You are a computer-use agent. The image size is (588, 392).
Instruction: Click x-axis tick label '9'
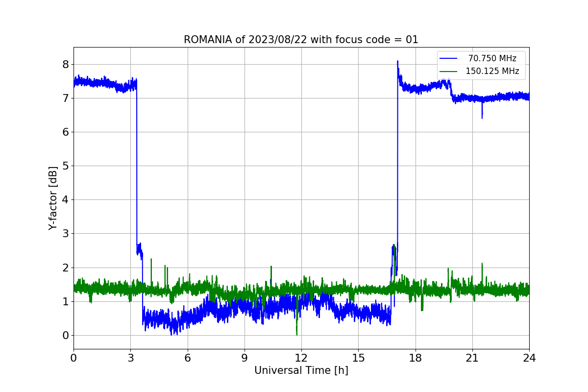[x=245, y=358]
